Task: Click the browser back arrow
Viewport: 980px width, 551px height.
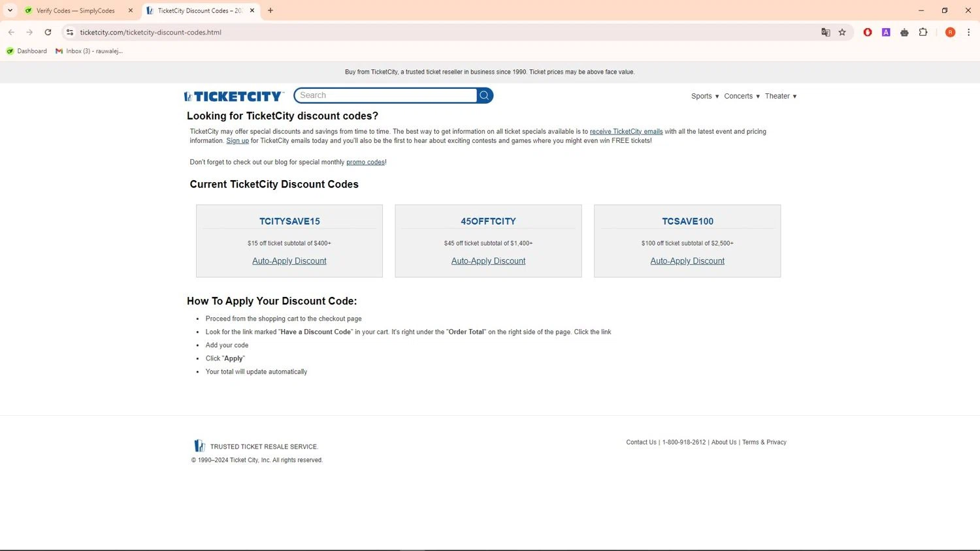Action: 11,32
